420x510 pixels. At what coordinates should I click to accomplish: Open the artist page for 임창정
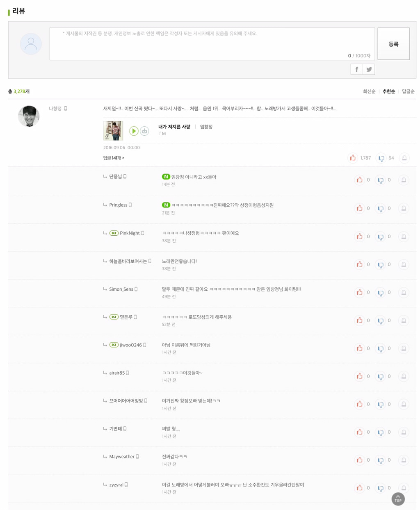pyautogui.click(x=206, y=127)
